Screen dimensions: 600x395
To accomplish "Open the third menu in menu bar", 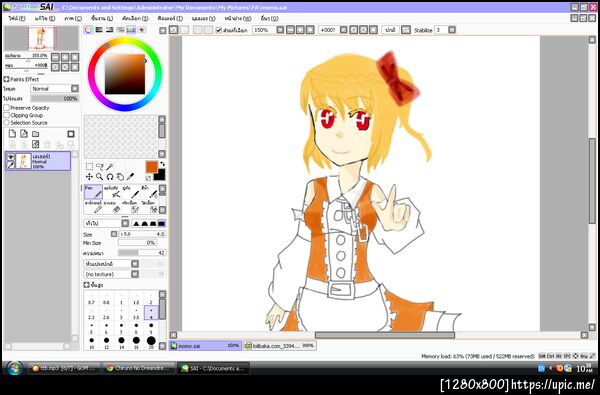I will coord(73,18).
